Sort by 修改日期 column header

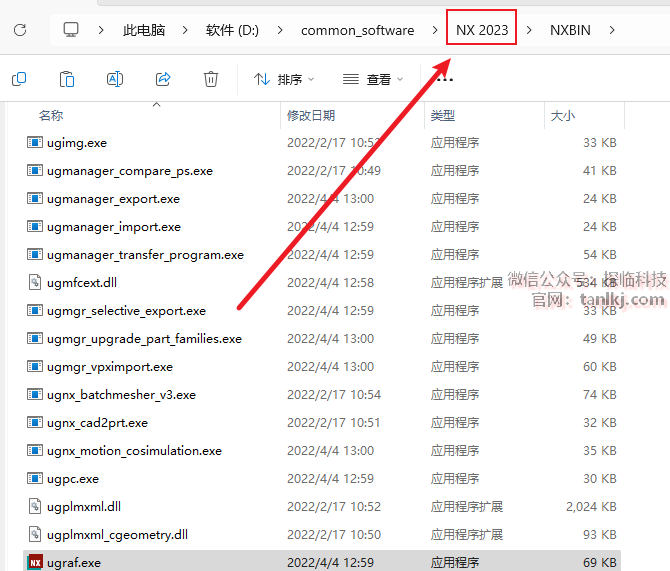coord(311,115)
